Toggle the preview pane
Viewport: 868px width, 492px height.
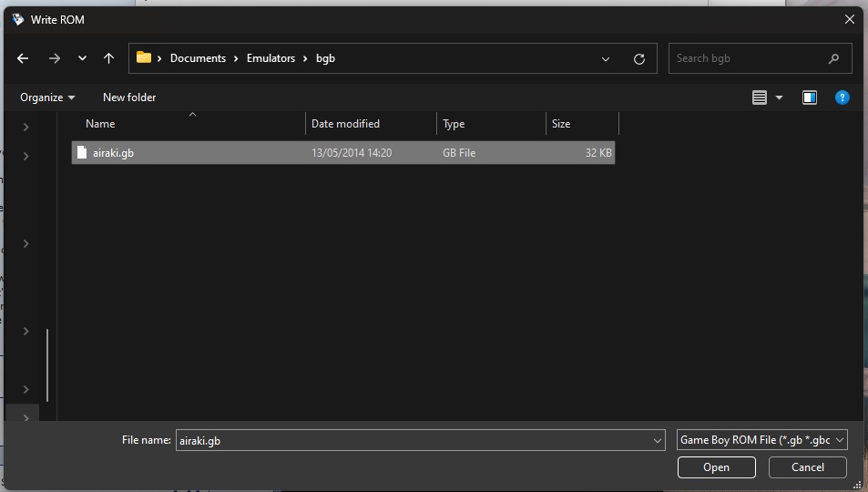coord(810,98)
